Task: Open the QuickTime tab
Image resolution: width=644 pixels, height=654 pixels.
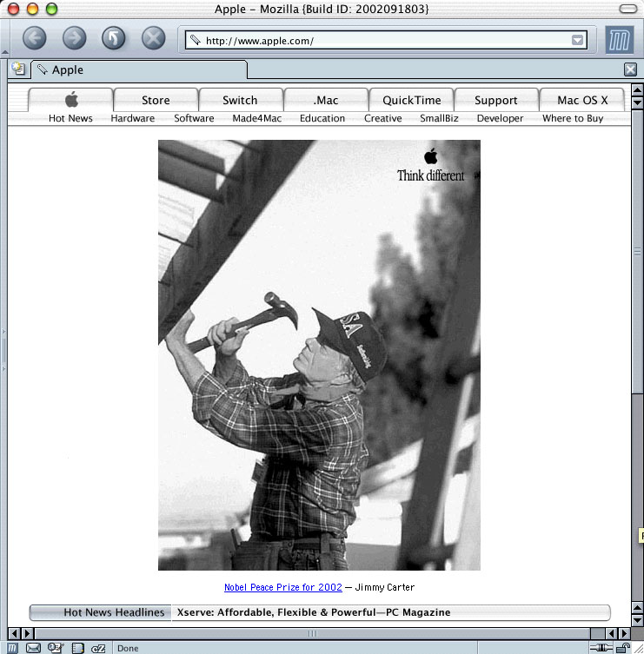Action: pos(412,100)
